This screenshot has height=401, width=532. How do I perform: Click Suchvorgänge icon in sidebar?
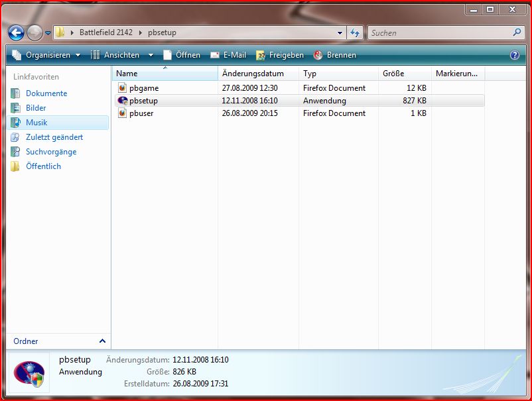click(x=15, y=152)
